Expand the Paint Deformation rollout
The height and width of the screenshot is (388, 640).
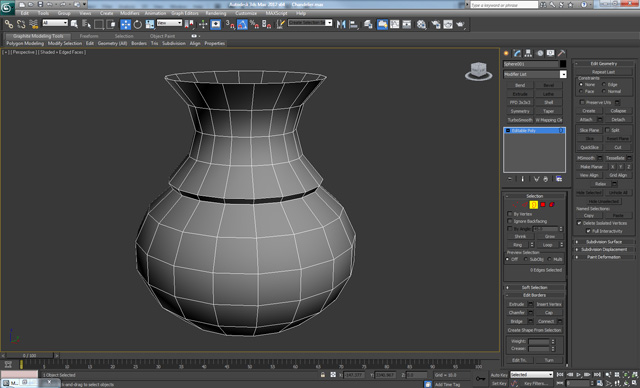tap(604, 257)
